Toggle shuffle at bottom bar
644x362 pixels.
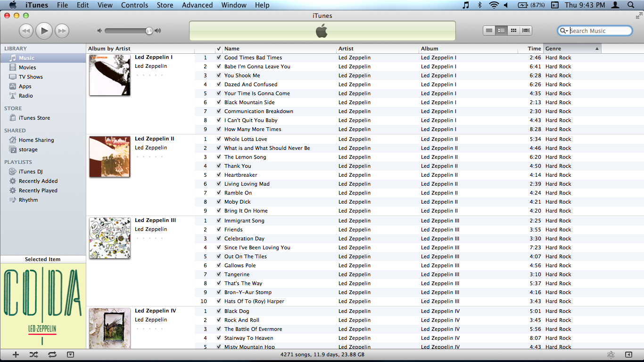click(x=33, y=354)
